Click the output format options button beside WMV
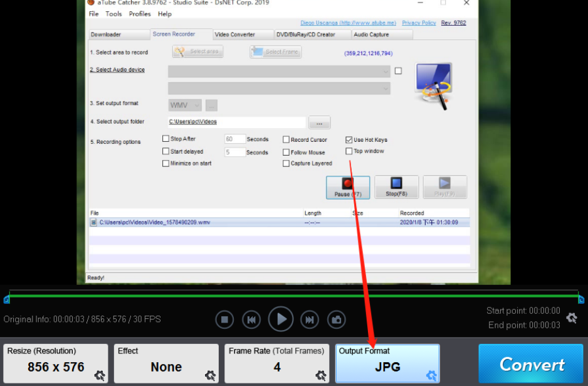The image size is (588, 386). coord(211,105)
